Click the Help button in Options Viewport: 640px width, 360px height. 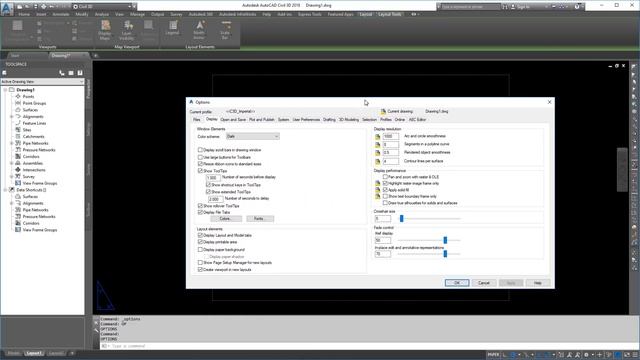[x=538, y=283]
